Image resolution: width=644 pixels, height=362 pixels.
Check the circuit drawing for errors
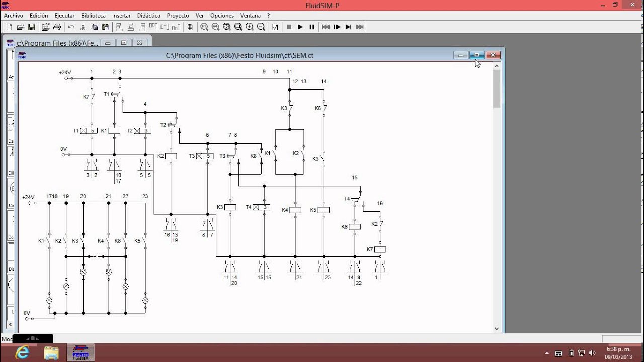coord(275,27)
